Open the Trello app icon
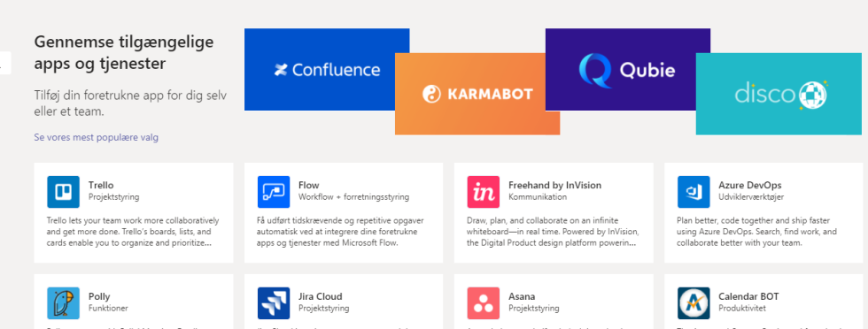 coord(63,192)
